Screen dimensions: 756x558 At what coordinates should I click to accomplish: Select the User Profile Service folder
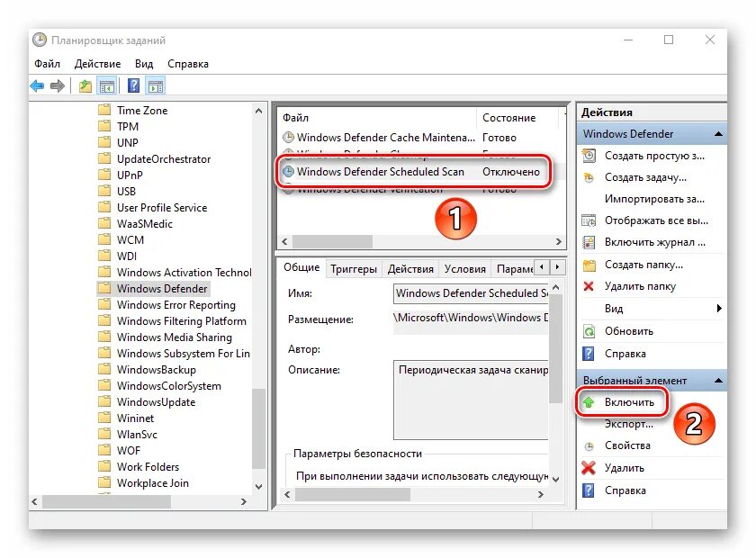pos(162,208)
